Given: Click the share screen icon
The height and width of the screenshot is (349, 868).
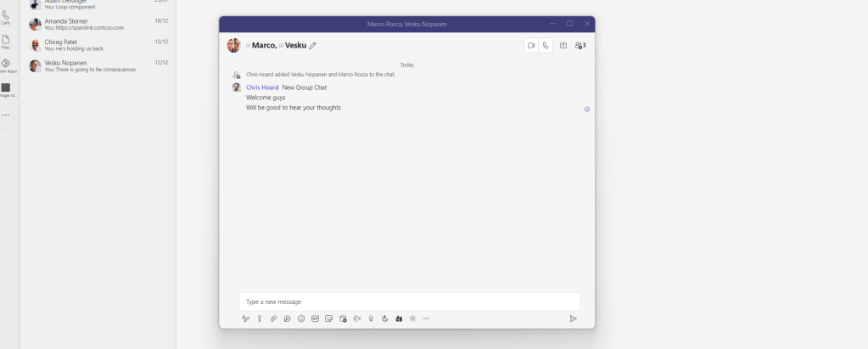Looking at the screenshot, I should (563, 45).
